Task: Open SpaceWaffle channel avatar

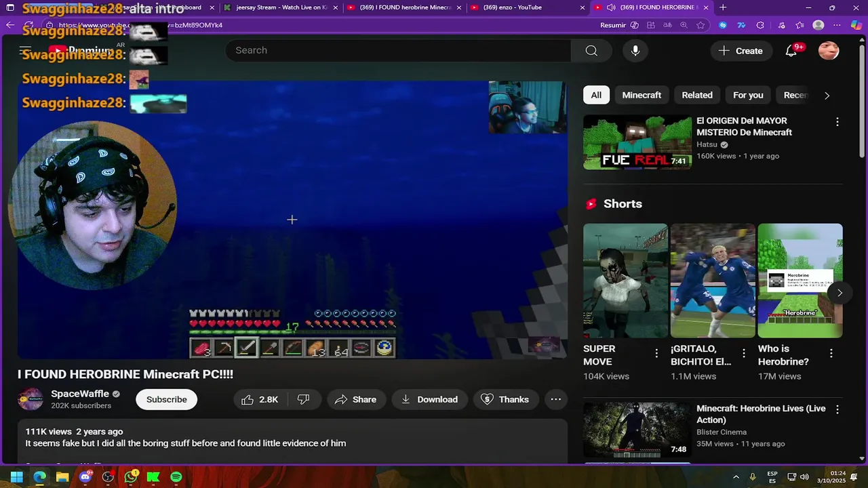Action: coord(31,399)
